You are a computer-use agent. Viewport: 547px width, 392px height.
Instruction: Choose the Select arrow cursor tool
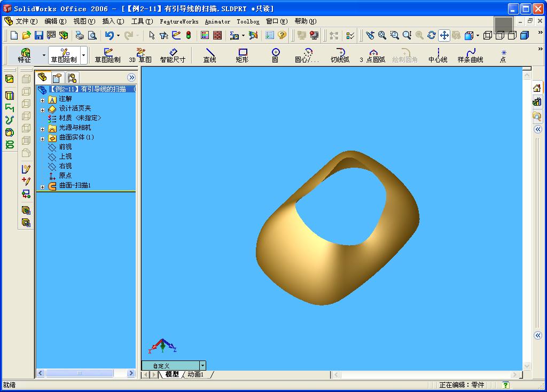coord(151,35)
